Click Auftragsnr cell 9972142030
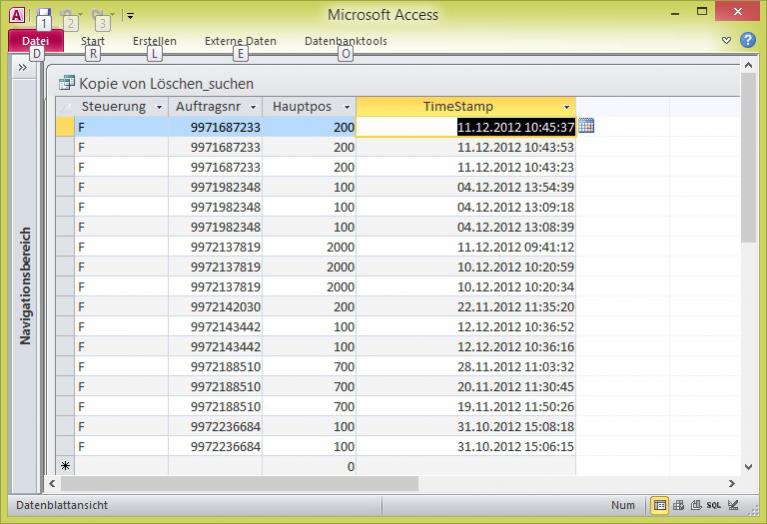The image size is (767, 524). [x=216, y=307]
